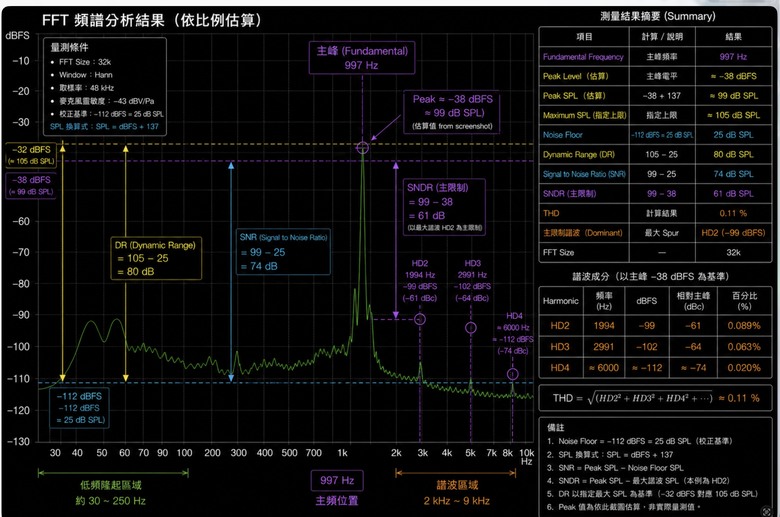
Task: Click the 備註 notes heading
Action: (x=555, y=427)
